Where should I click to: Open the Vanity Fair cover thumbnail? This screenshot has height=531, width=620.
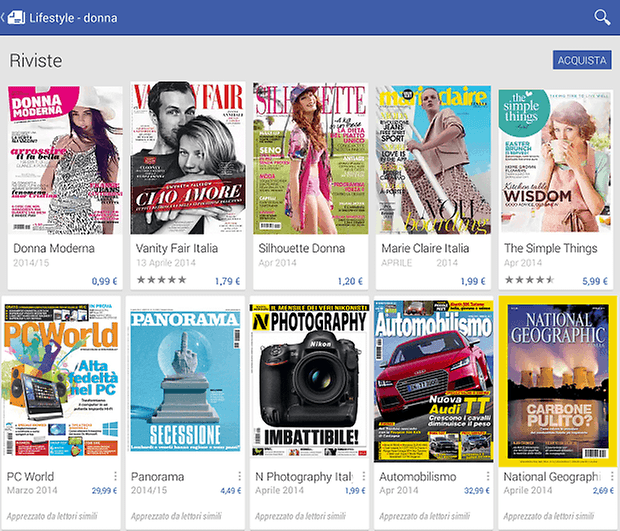188,158
